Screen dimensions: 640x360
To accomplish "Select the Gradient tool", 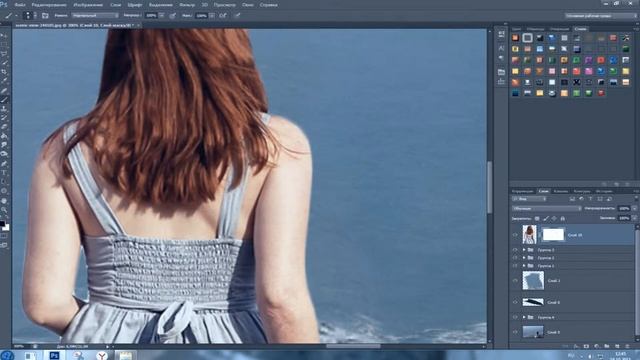I will pyautogui.click(x=4, y=136).
